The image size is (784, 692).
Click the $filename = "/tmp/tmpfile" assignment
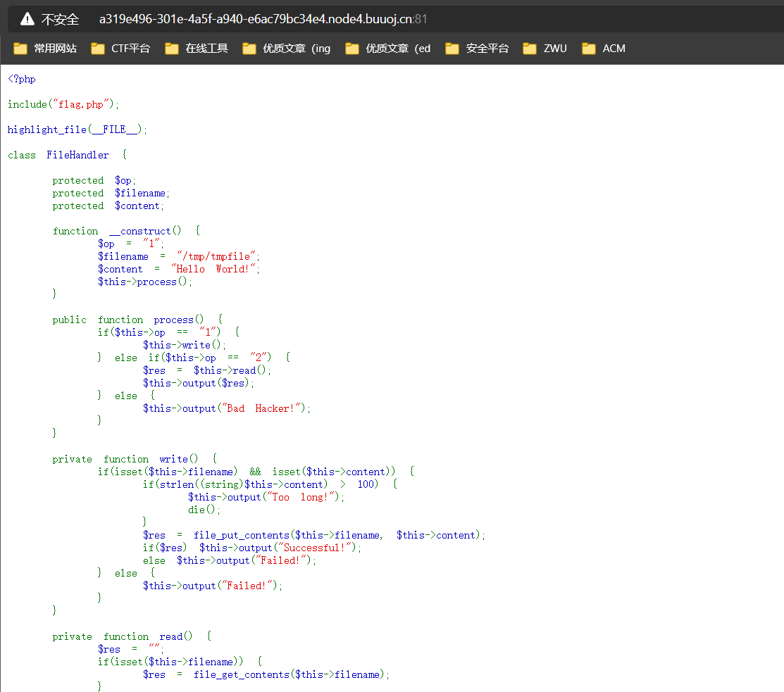point(179,256)
